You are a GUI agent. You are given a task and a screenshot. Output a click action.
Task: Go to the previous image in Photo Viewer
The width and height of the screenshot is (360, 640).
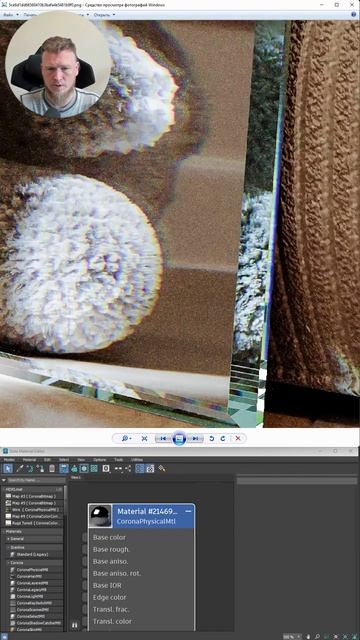(163, 438)
